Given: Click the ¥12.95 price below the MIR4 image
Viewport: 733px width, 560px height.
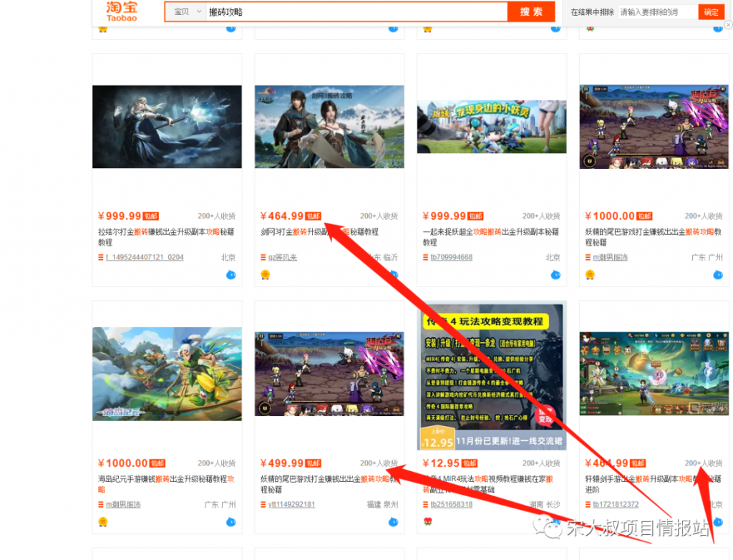Looking at the screenshot, I should click(x=441, y=463).
